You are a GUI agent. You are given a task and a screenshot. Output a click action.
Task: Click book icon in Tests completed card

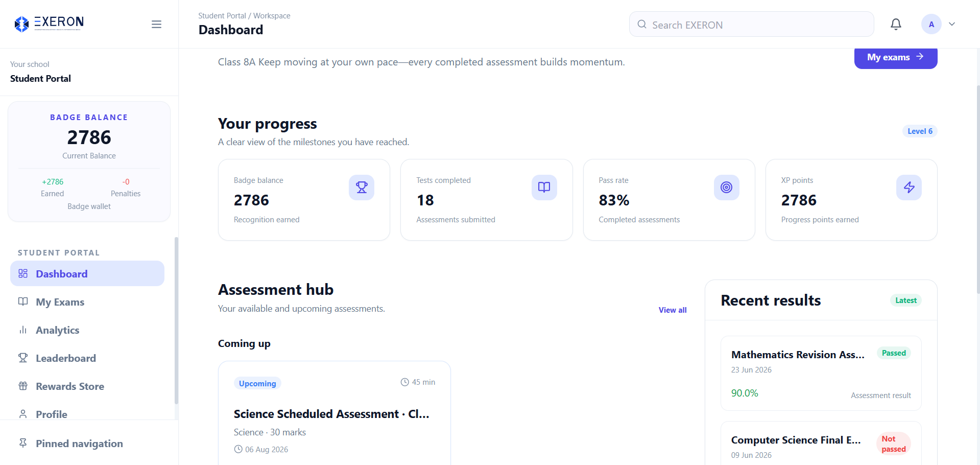[x=544, y=188]
